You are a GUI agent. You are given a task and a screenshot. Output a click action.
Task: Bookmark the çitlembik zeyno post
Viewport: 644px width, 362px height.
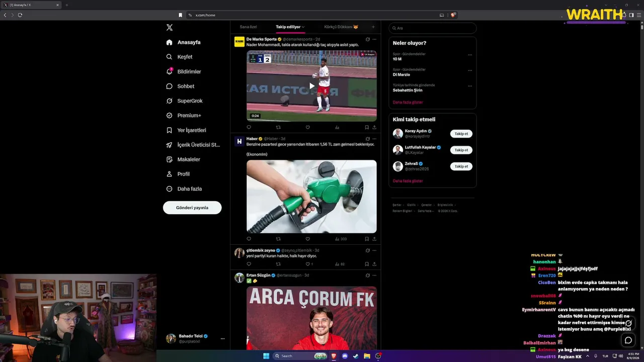click(x=367, y=264)
